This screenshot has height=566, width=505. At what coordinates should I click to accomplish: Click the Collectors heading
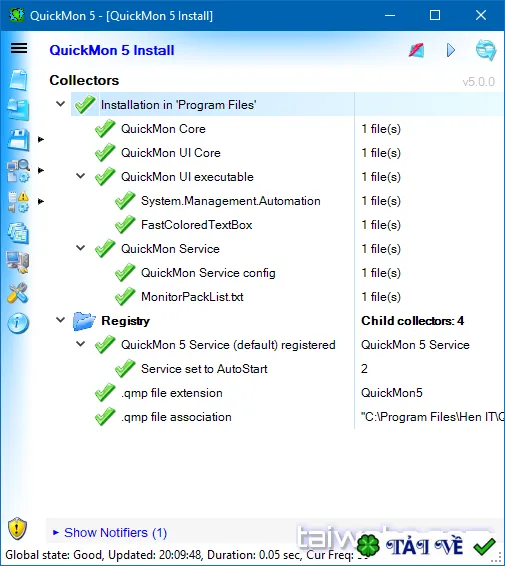point(84,80)
